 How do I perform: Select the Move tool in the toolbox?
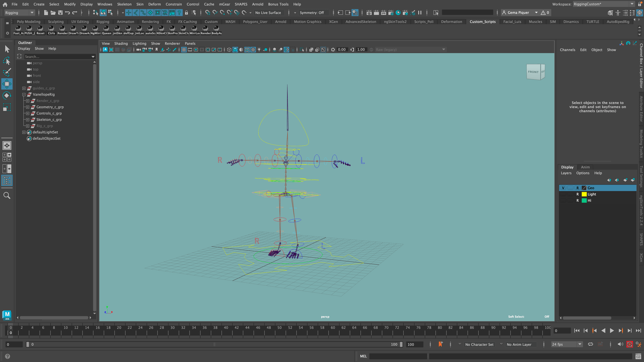pos(7,84)
